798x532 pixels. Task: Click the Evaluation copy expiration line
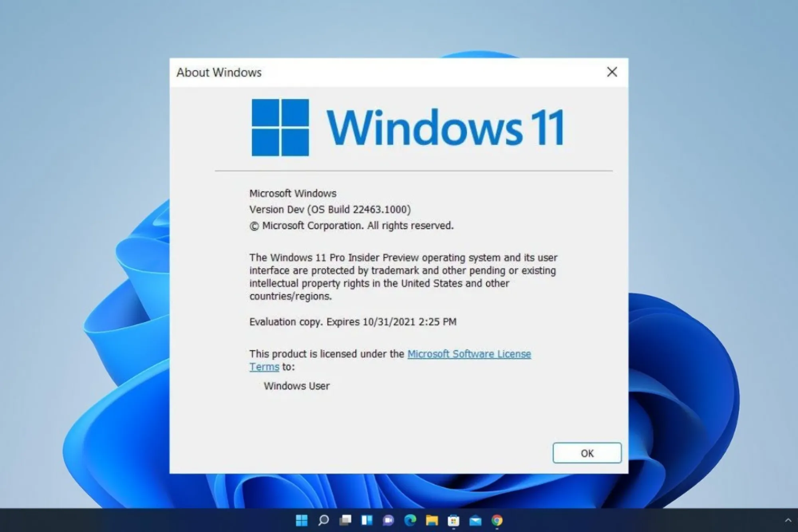(353, 321)
